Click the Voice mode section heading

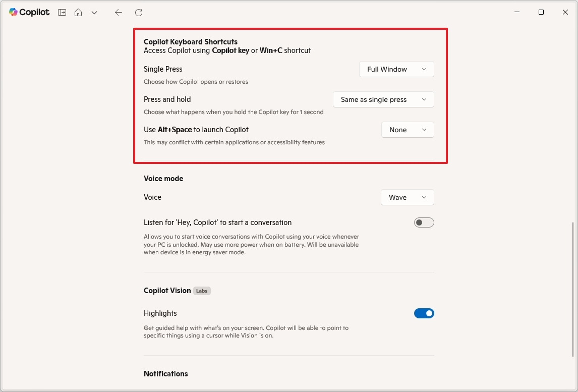coord(163,179)
